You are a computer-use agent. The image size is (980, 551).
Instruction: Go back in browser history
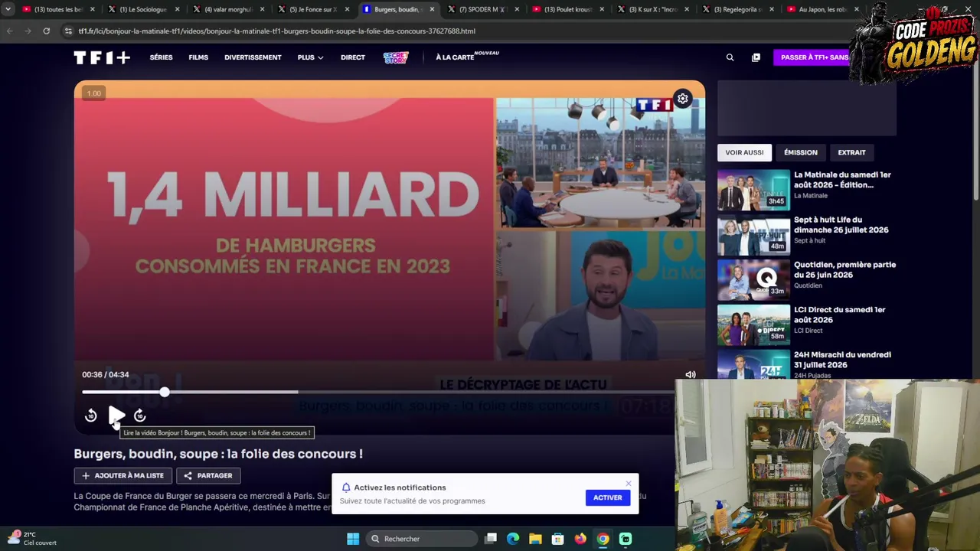pos(9,31)
